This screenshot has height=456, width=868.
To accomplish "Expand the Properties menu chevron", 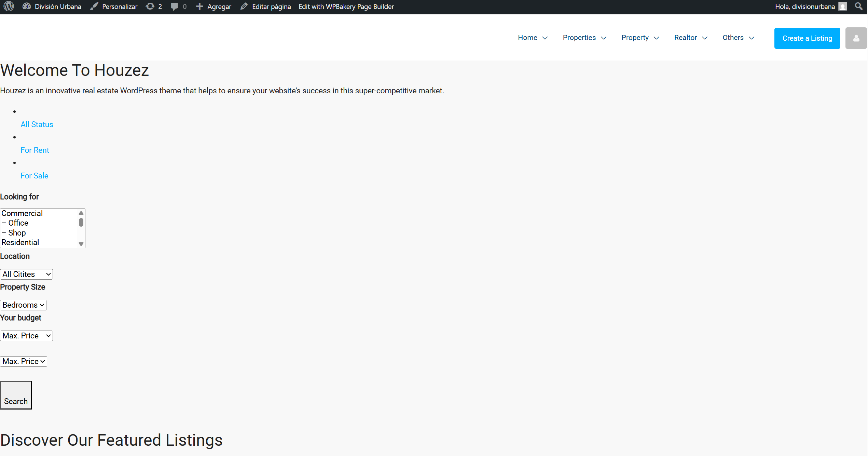I will (604, 38).
